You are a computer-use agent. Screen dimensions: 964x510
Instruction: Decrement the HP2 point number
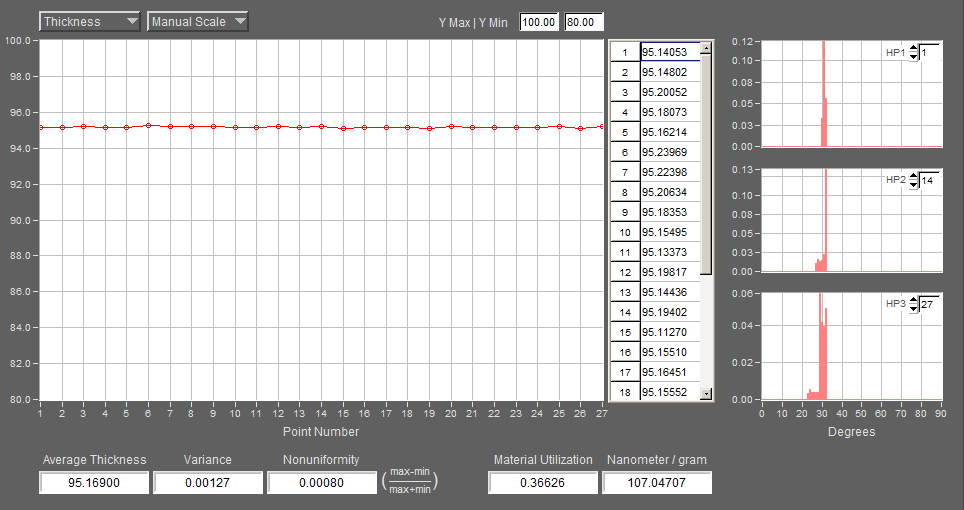[x=914, y=184]
